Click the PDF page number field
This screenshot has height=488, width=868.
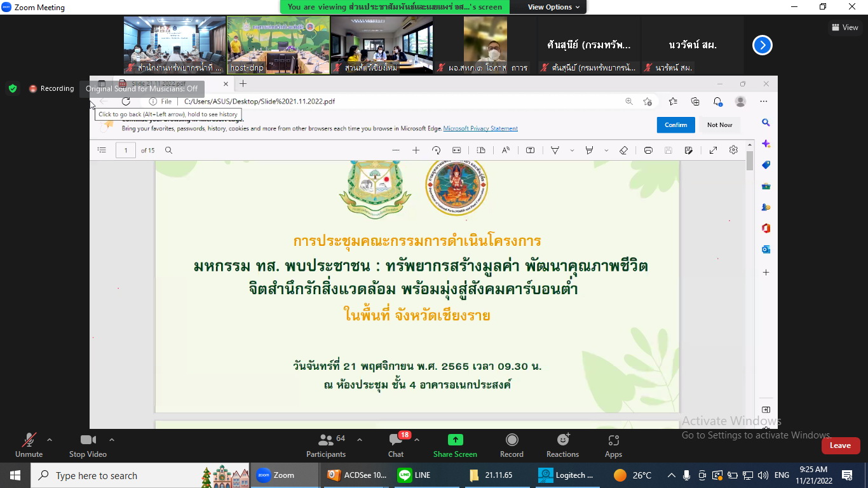(x=126, y=151)
